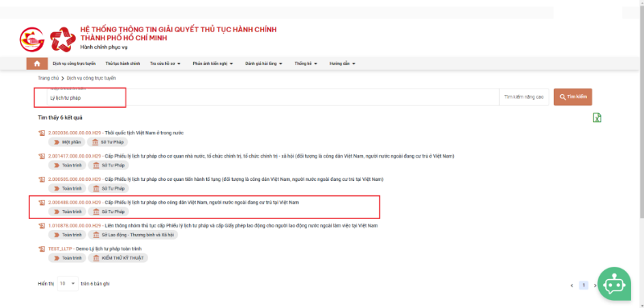Export results using the Excel icon
The height and width of the screenshot is (308, 644).
click(597, 117)
